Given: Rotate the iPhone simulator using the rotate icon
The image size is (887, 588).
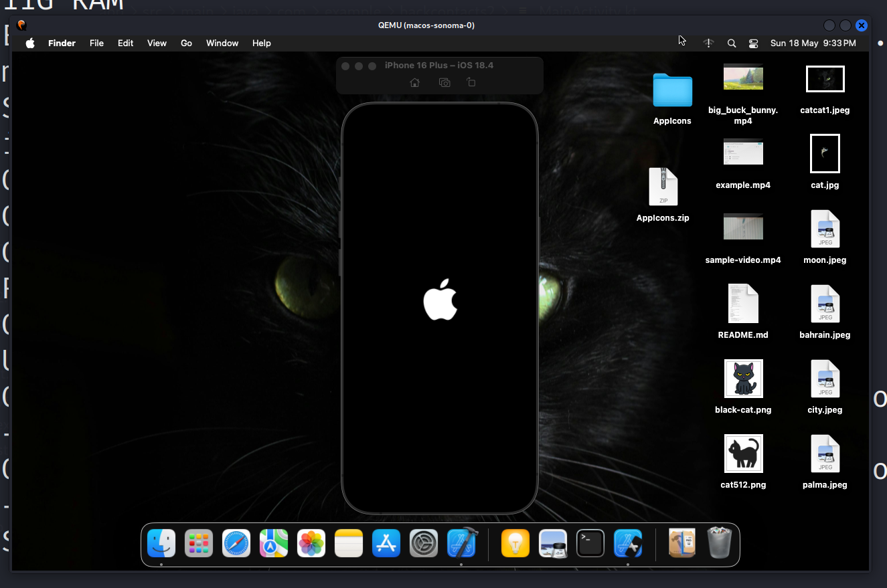Looking at the screenshot, I should click(x=471, y=82).
